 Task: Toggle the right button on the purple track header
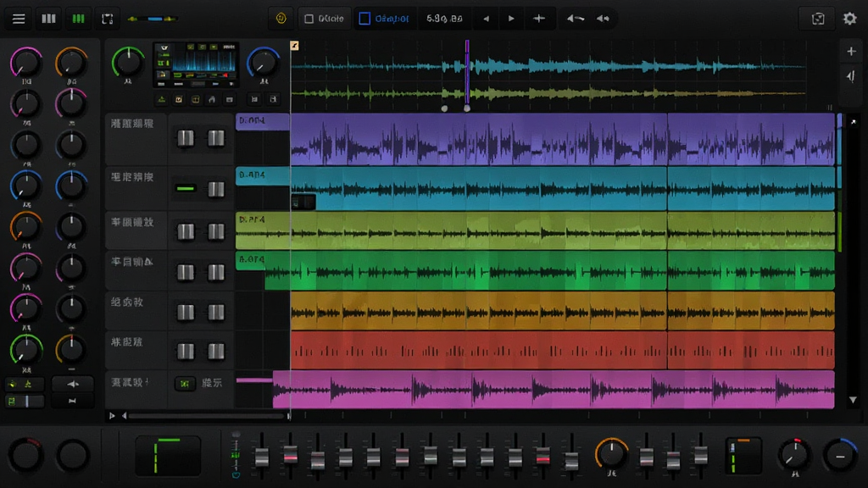pos(216,138)
